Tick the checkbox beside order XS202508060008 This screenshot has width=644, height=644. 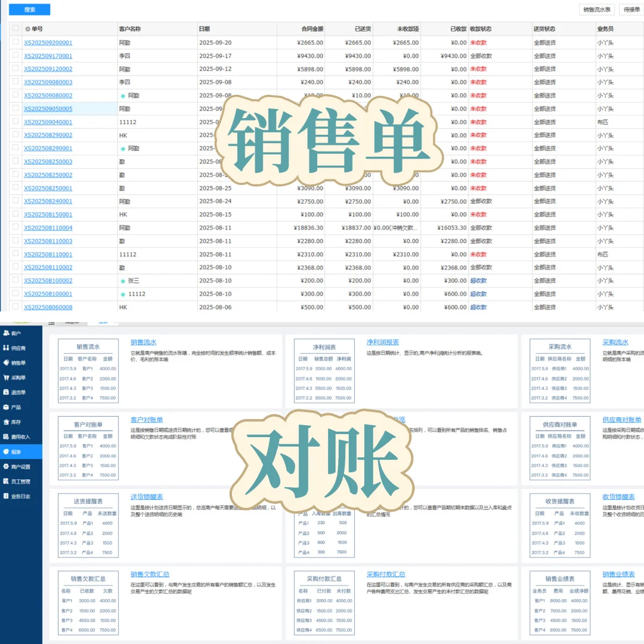pyautogui.click(x=14, y=307)
